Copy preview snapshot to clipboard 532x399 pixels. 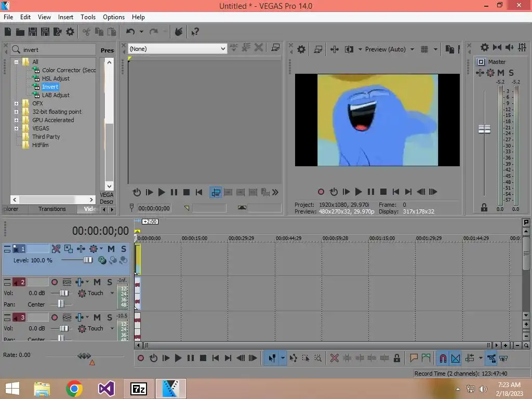click(449, 49)
